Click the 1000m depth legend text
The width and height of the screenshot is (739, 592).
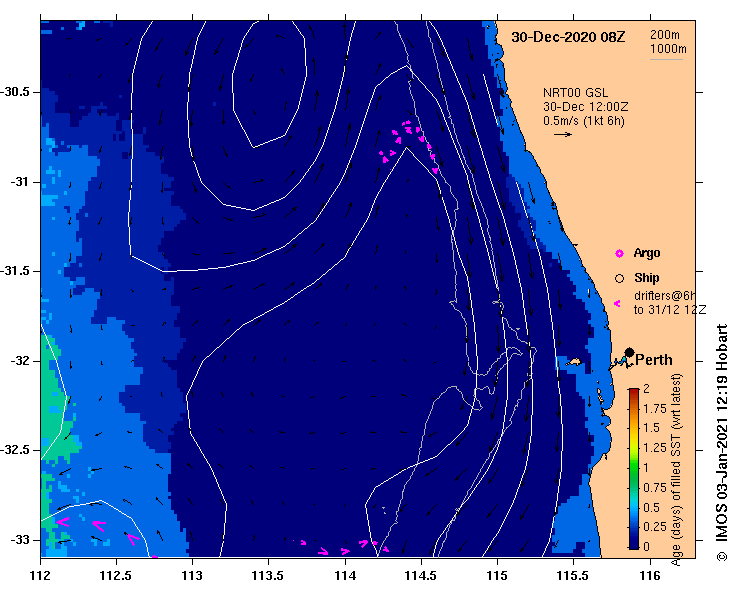(x=668, y=49)
